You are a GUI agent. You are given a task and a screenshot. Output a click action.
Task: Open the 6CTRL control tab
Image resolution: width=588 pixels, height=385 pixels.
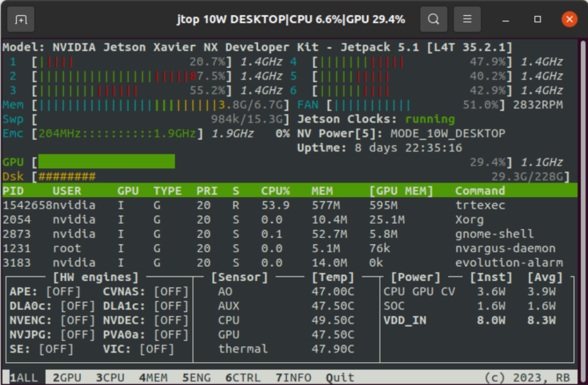[242, 377]
